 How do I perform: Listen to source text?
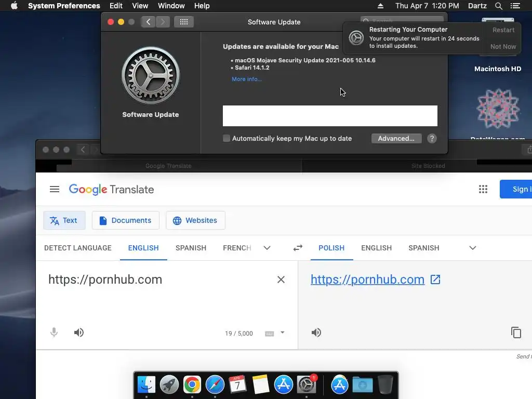(79, 332)
